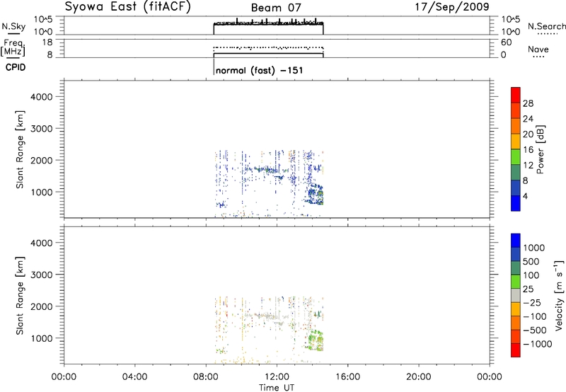566x392 pixels.
Task: Click the '16:00' time tick label
Action: pyautogui.click(x=347, y=377)
